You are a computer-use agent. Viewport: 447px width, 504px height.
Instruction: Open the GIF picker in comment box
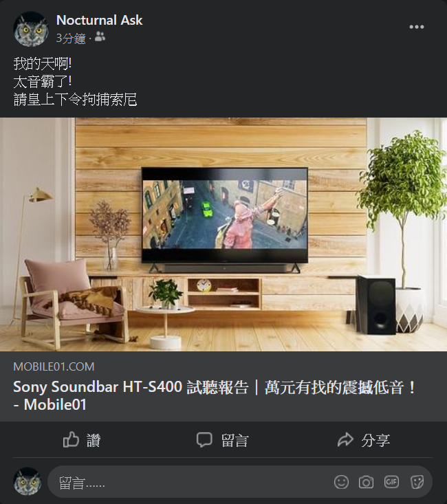pos(391,482)
